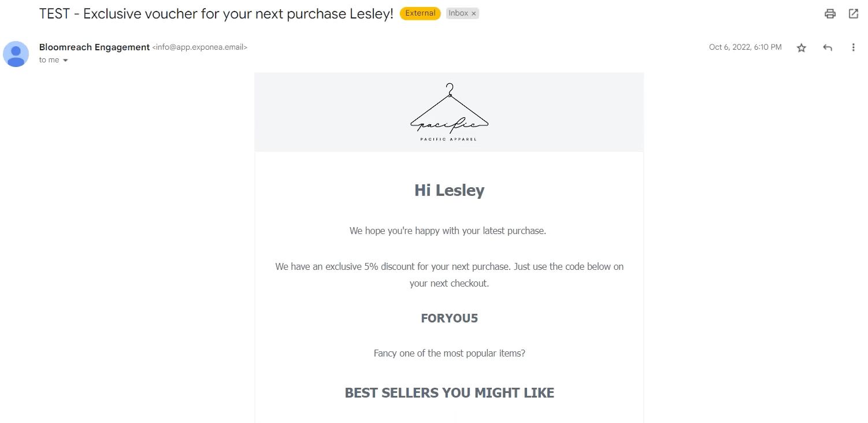Viewport: 868px width, 423px height.
Task: Reply to this email
Action: [828, 48]
